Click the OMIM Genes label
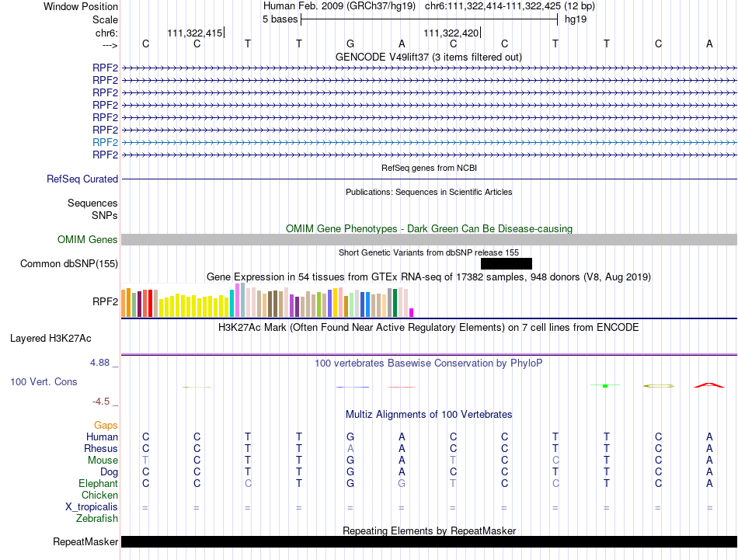 87,239
